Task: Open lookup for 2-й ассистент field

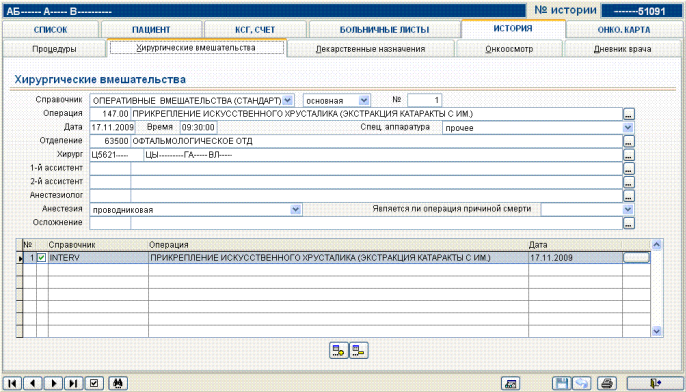Action: 629,182
